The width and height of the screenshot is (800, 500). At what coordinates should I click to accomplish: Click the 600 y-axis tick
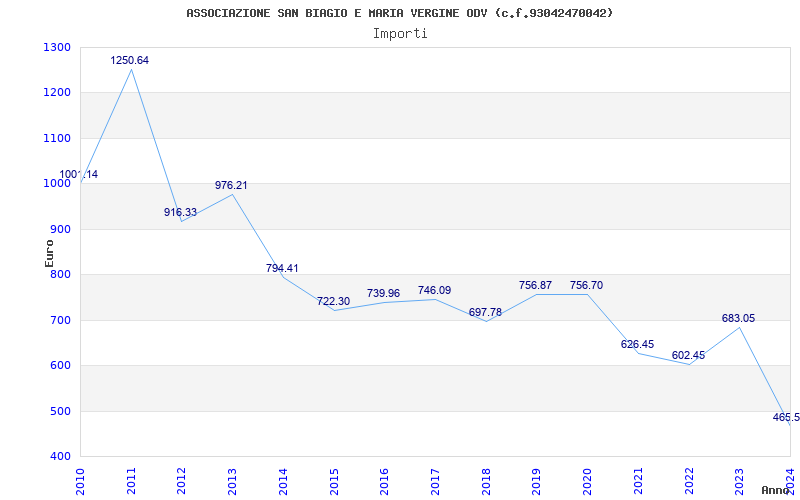(60, 366)
